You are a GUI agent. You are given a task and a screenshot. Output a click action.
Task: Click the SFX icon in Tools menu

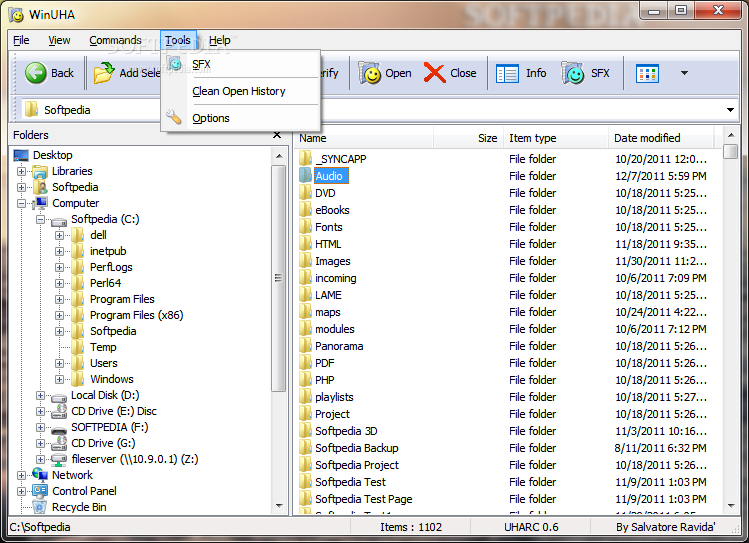[174, 64]
